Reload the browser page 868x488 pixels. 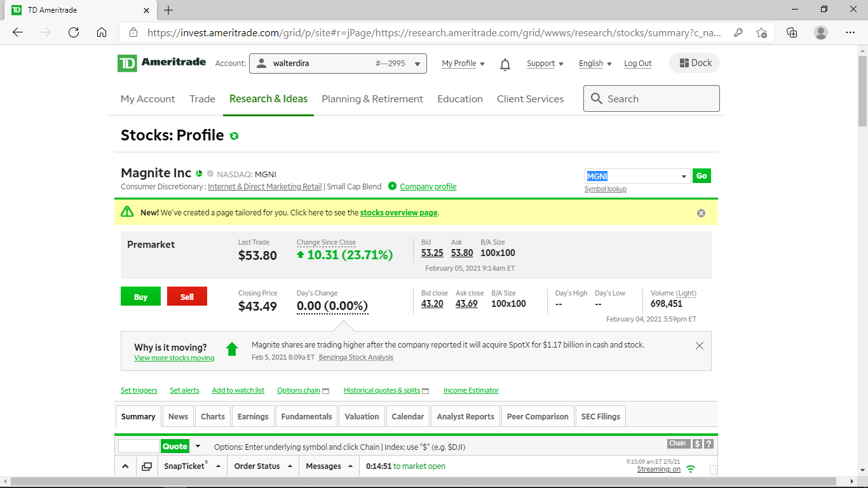tap(74, 32)
